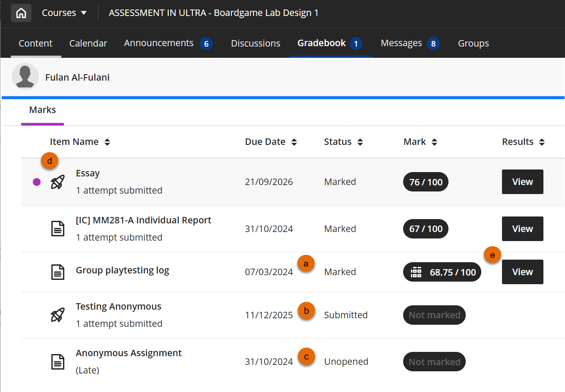Click due date in Anonymous Assignment row
Screen dimensions: 565x392
269,362
